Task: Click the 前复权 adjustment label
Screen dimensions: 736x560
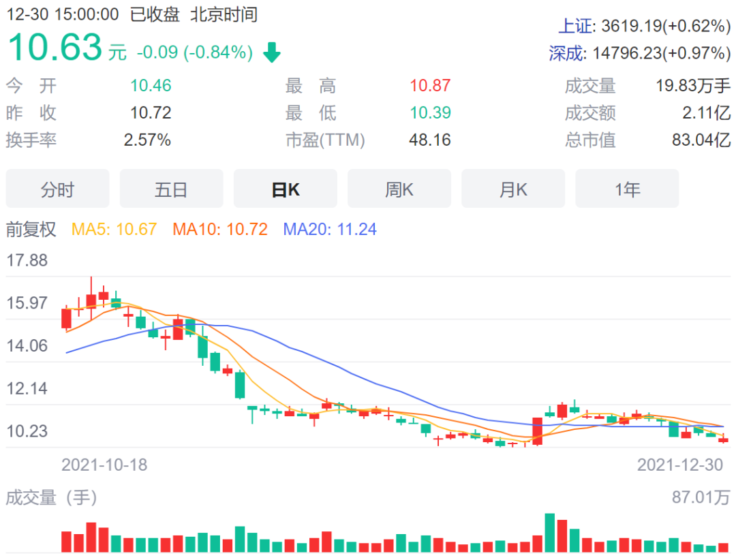Action: (31, 229)
